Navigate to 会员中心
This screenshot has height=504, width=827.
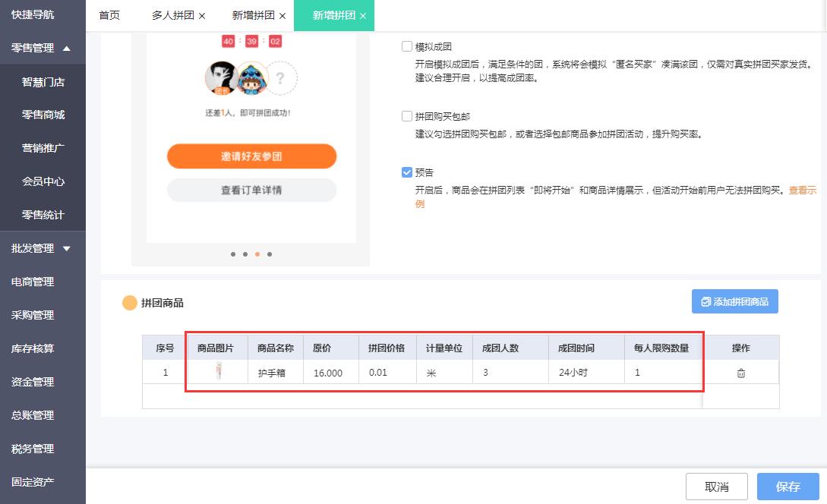click(43, 181)
